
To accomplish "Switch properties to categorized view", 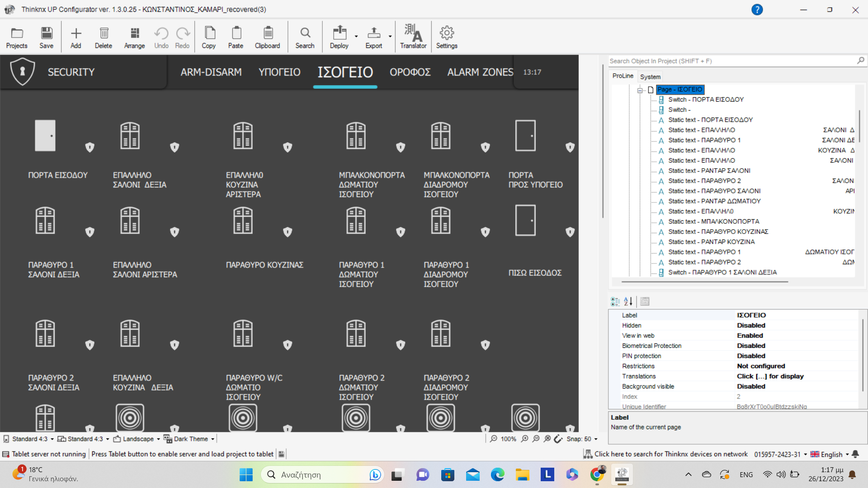I will point(615,301).
